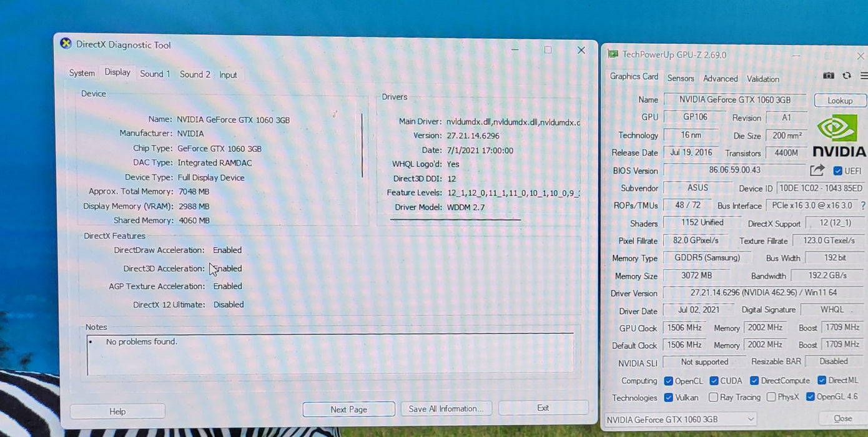Open the GPU-Z hamburger menu icon

(x=864, y=76)
